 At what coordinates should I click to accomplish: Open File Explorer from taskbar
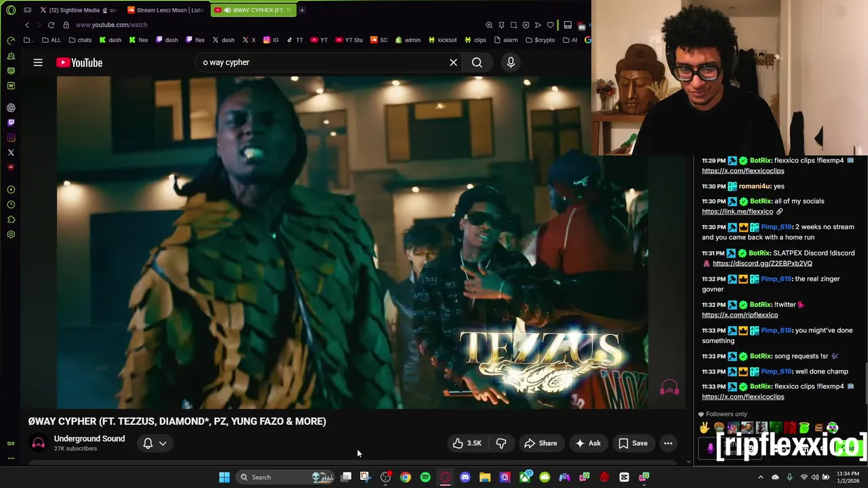tap(485, 477)
